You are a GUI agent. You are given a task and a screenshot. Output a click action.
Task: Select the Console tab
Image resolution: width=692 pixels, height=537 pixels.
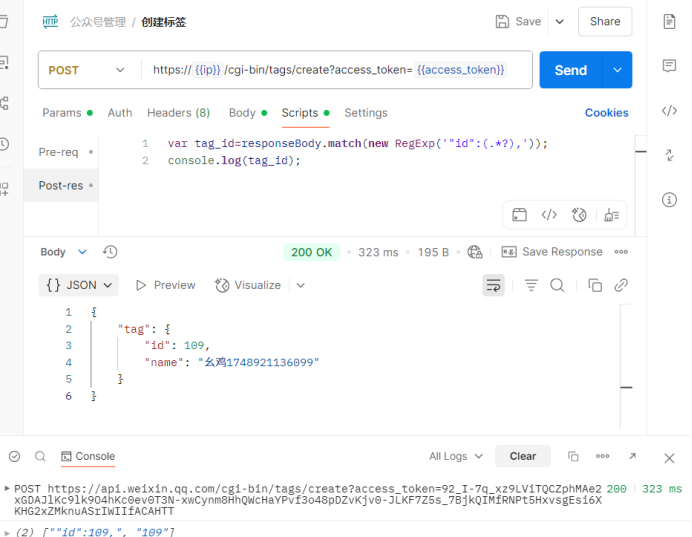pyautogui.click(x=88, y=456)
